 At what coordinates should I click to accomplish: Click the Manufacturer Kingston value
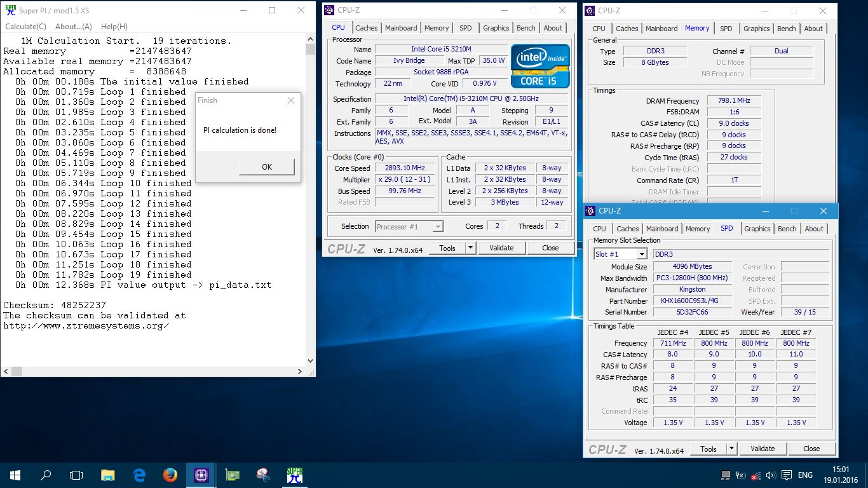coord(691,290)
